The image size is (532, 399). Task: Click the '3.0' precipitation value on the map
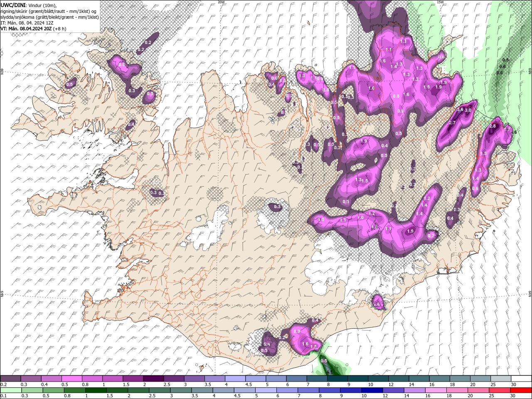click(468, 110)
